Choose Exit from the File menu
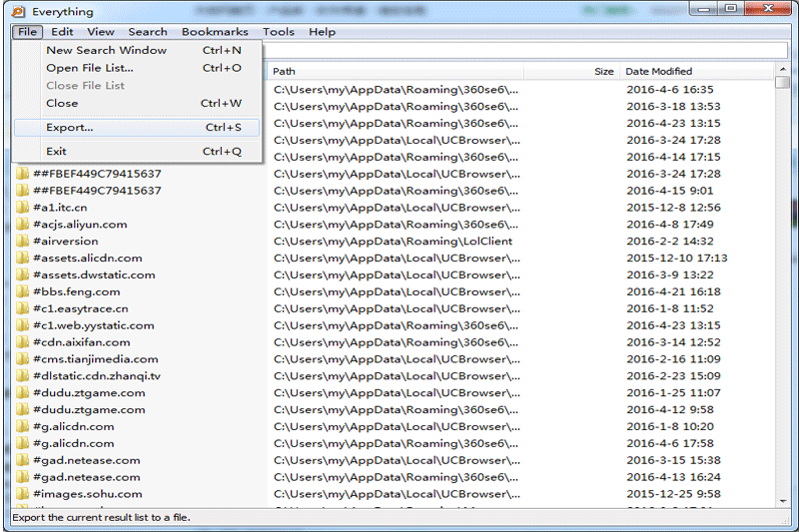The image size is (799, 532). pyautogui.click(x=56, y=152)
